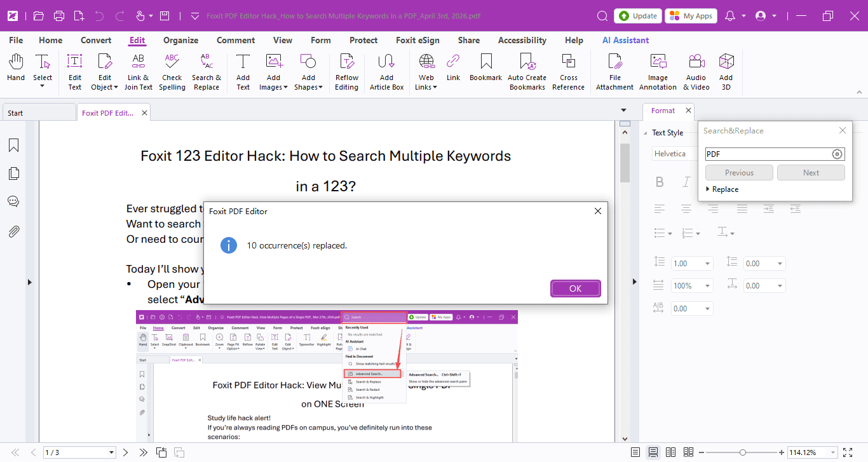Screen dimensions: 868x462
Task: Switch to single page view mode
Action: click(635, 452)
